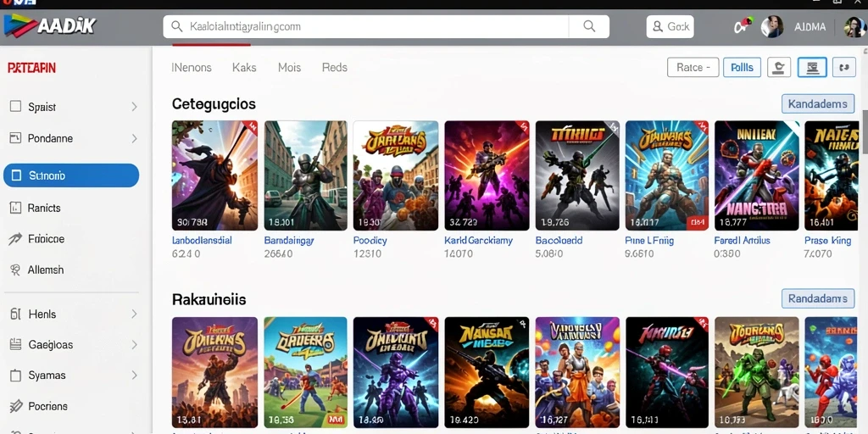This screenshot has height=434, width=868.
Task: Open the Fine L Fnig game cover
Action: (667, 175)
